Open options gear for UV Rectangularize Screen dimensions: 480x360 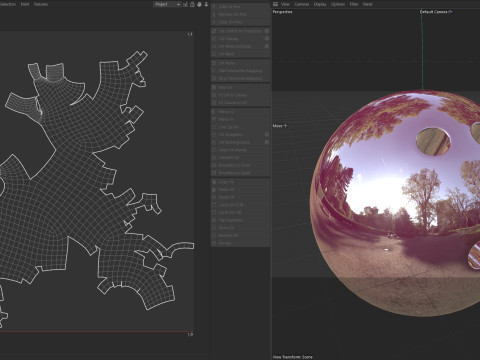pos(267,142)
